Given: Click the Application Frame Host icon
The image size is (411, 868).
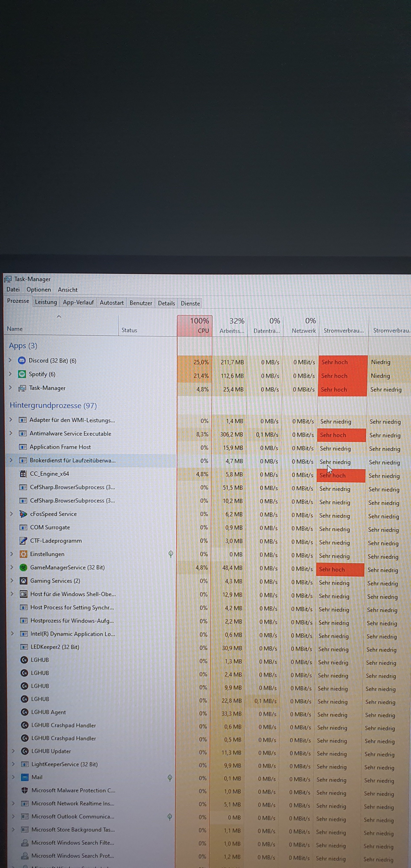Looking at the screenshot, I should [x=23, y=447].
